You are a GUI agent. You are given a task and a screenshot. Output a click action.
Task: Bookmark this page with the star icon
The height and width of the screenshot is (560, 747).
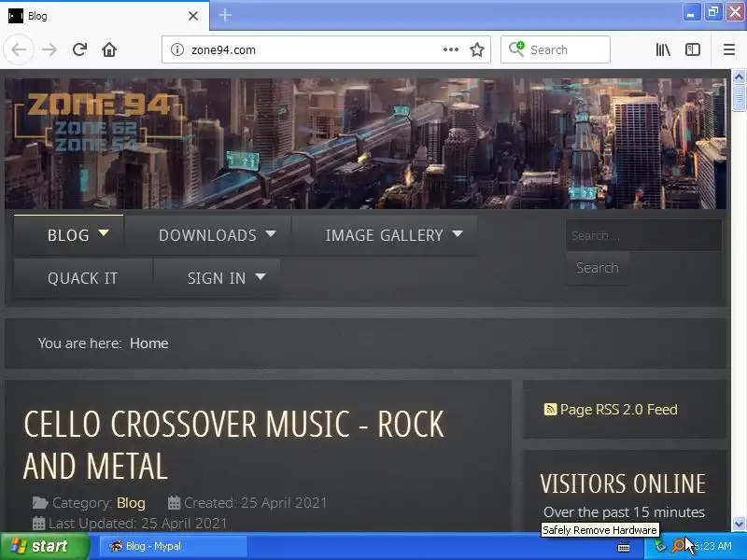[477, 49]
